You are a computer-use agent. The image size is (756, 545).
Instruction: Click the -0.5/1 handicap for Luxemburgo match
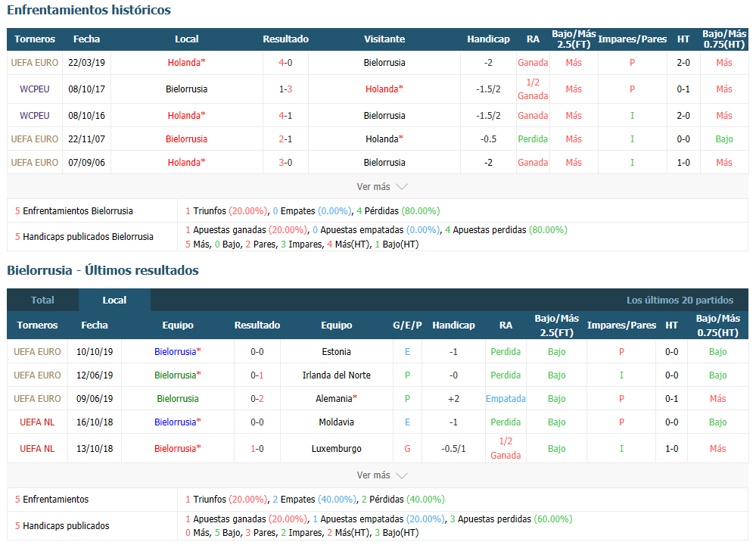click(453, 449)
